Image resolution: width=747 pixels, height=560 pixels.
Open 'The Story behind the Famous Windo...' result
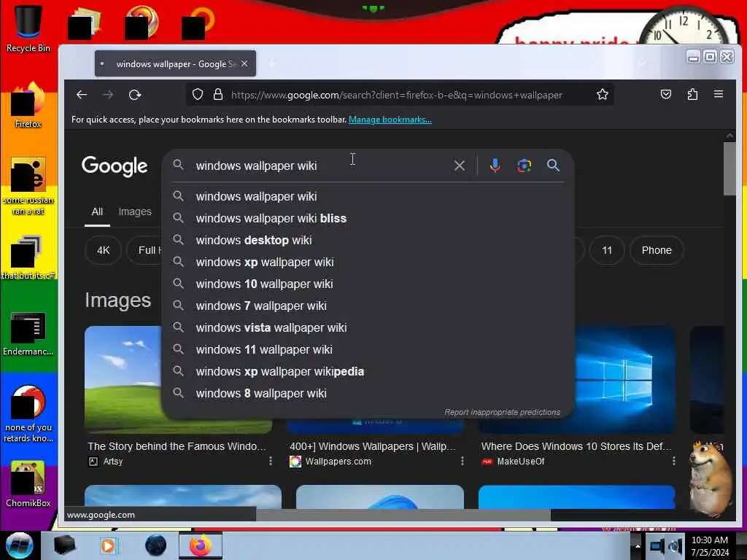click(177, 446)
